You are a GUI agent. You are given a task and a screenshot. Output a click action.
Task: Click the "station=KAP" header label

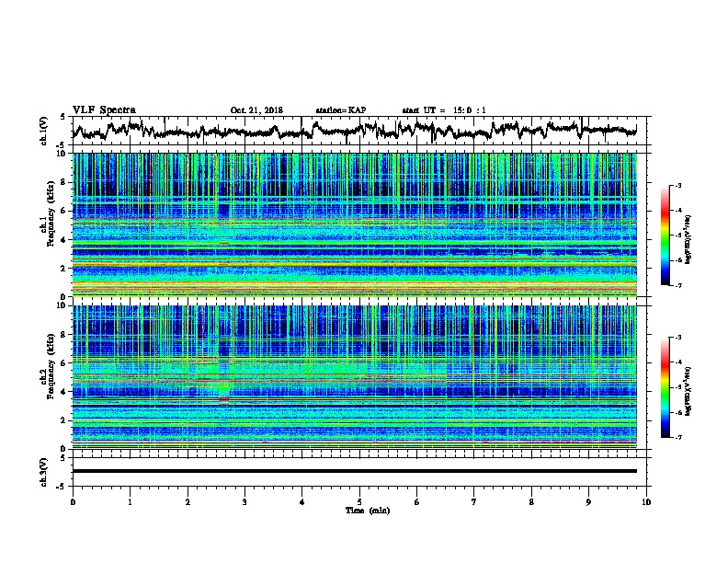coord(341,110)
